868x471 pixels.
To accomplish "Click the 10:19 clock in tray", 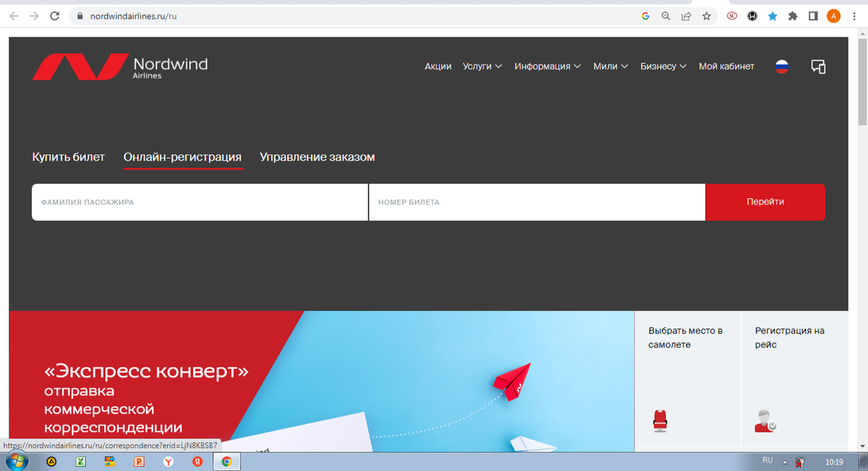I will [x=834, y=462].
